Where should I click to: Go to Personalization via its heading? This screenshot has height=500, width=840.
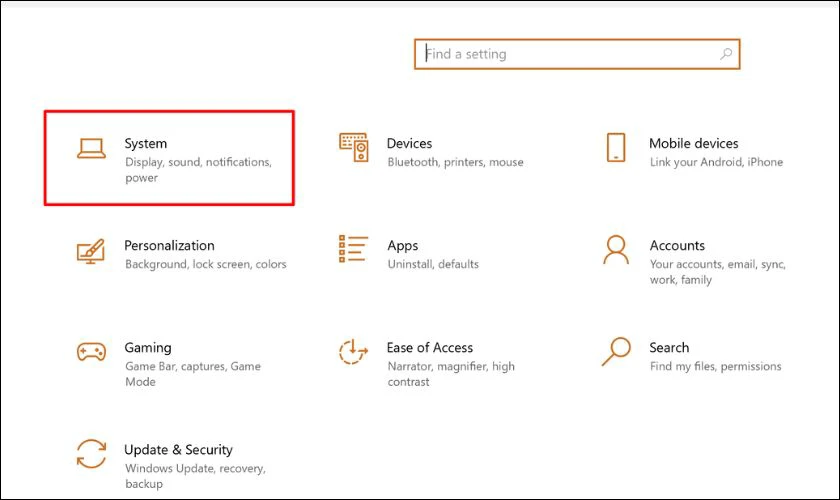[169, 245]
